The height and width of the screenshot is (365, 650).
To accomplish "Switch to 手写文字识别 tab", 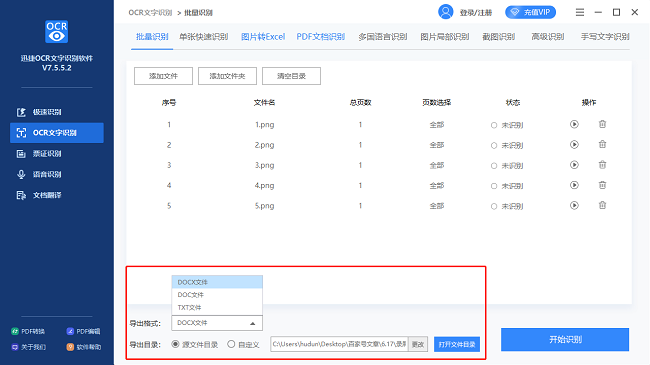I will pyautogui.click(x=605, y=37).
